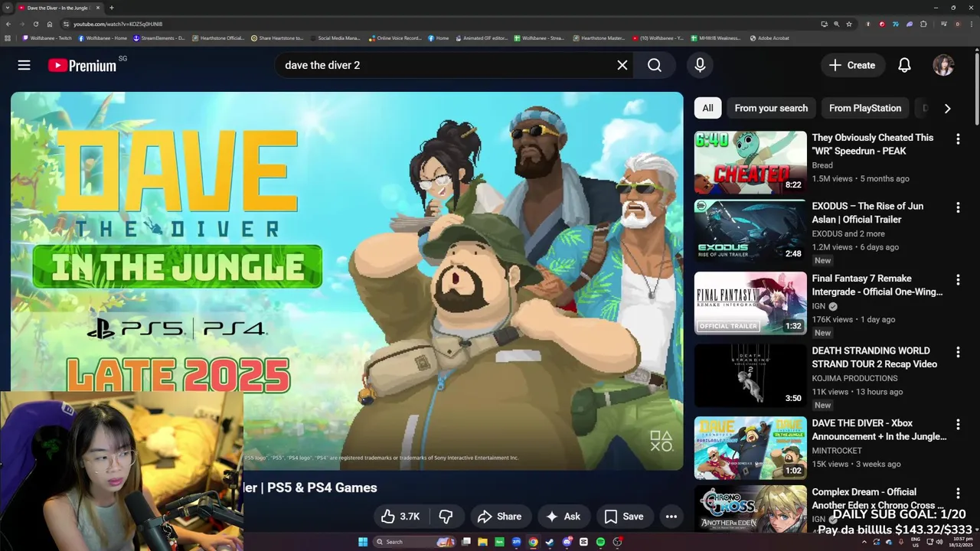980x551 pixels.
Task: Visit the KOJIMA PRODUCTIONS channel
Action: click(x=854, y=378)
